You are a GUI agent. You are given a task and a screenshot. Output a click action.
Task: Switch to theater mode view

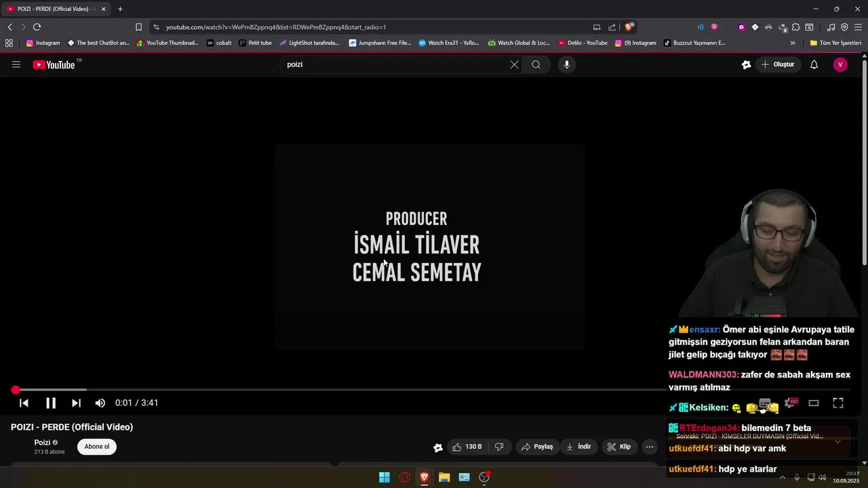tap(814, 403)
